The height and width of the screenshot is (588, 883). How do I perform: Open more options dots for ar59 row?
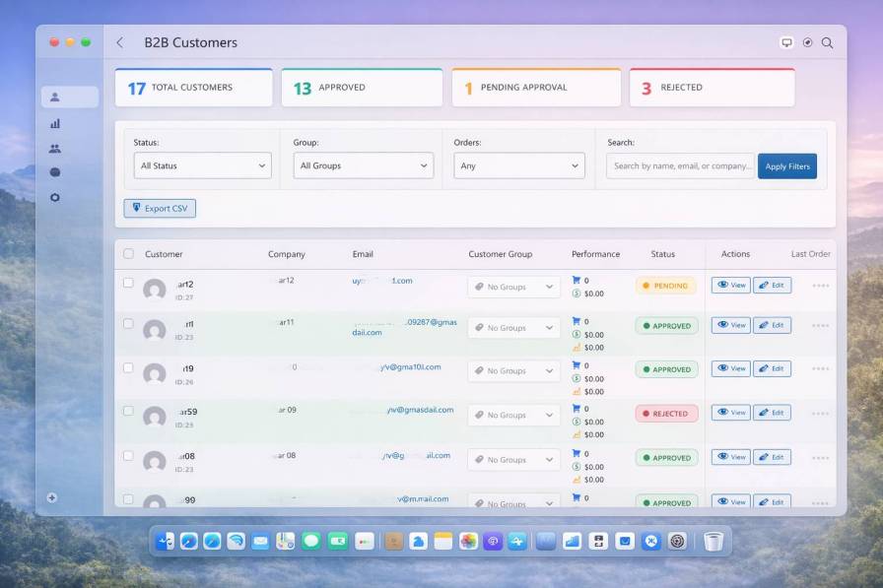[x=821, y=414]
